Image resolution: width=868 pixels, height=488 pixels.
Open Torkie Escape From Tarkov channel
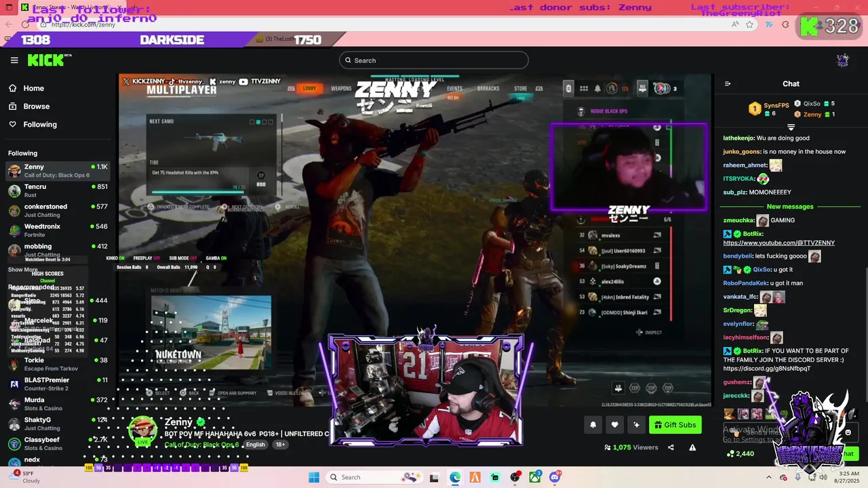tap(58, 364)
